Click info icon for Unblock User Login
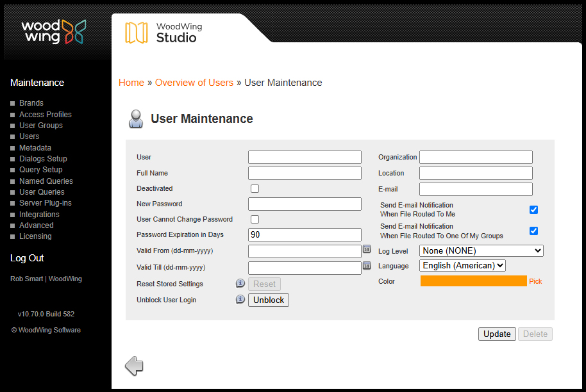Viewport: 586px width, 392px height. pyautogui.click(x=240, y=299)
